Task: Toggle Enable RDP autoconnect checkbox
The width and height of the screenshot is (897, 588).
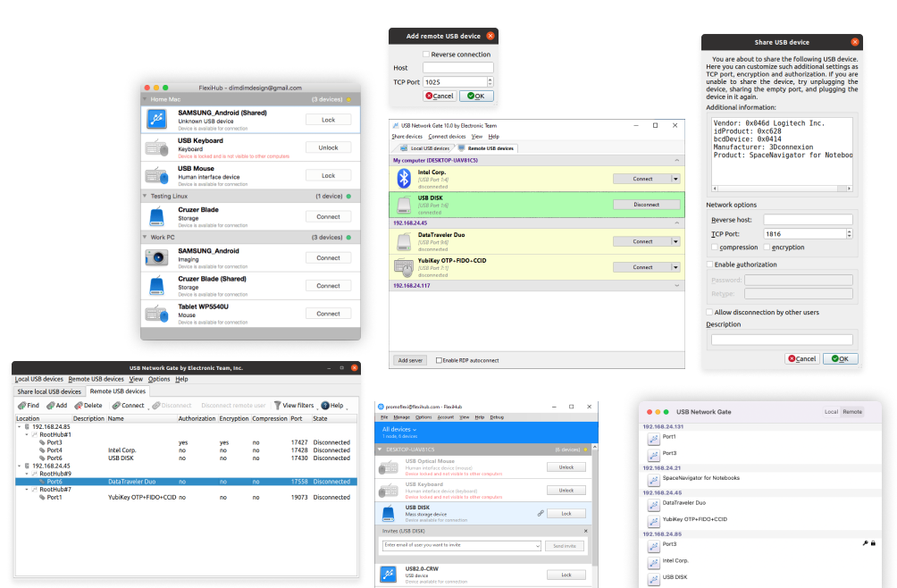Action: pos(439,360)
